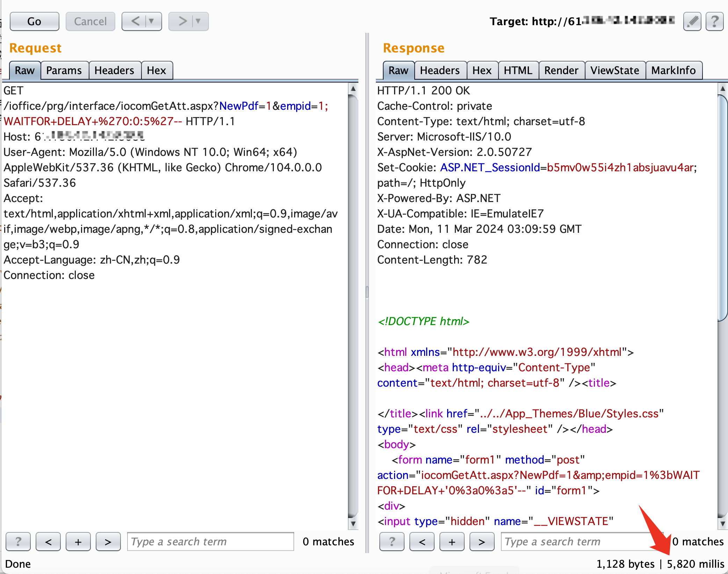Click the plus icon next to request search

tap(78, 541)
